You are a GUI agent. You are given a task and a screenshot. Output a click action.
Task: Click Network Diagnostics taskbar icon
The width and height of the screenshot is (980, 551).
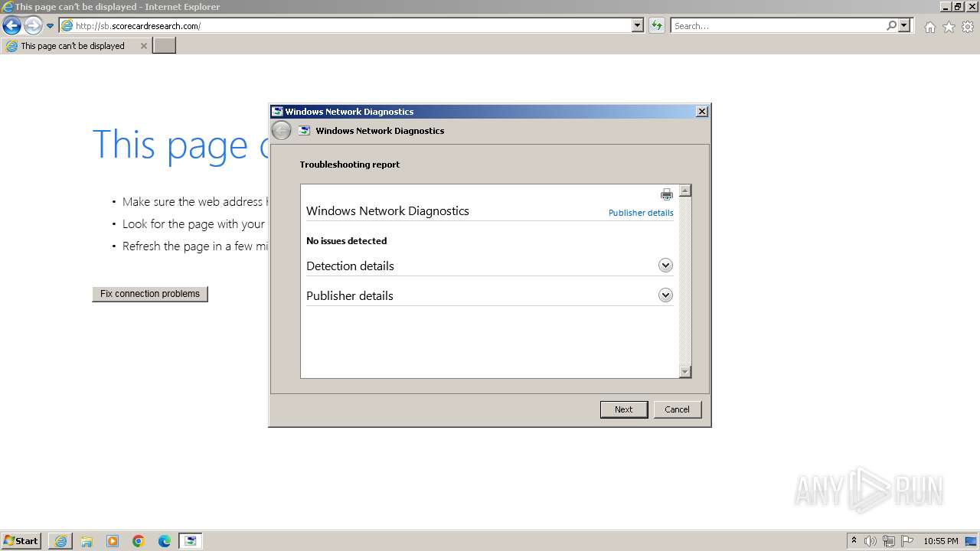[x=191, y=541]
